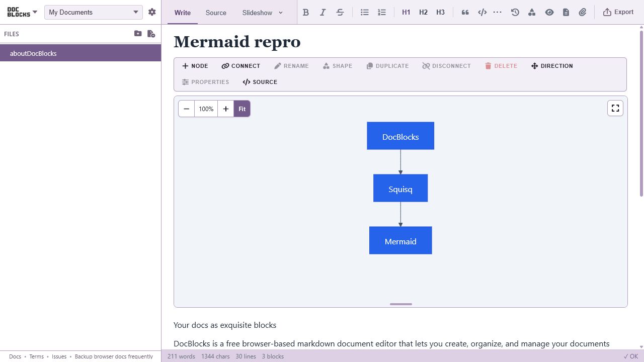Screen dimensions: 644x362
Task: Click the Rename tool
Action: pyautogui.click(x=291, y=66)
